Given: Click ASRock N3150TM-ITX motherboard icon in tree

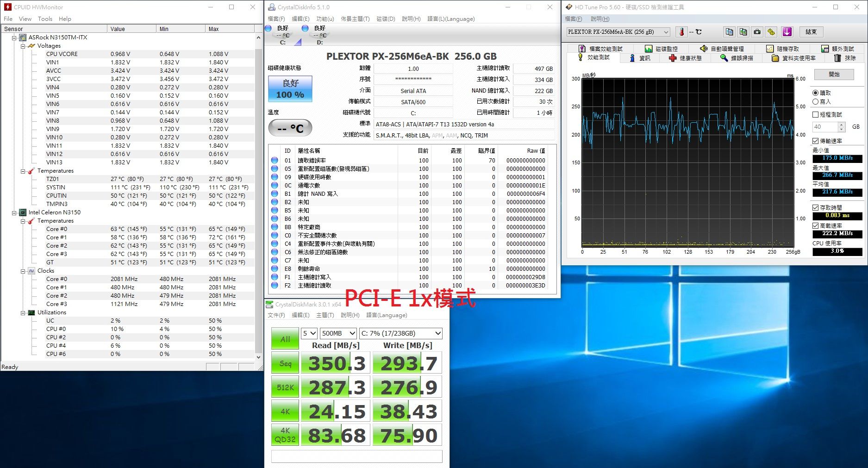Looking at the screenshot, I should coord(23,37).
